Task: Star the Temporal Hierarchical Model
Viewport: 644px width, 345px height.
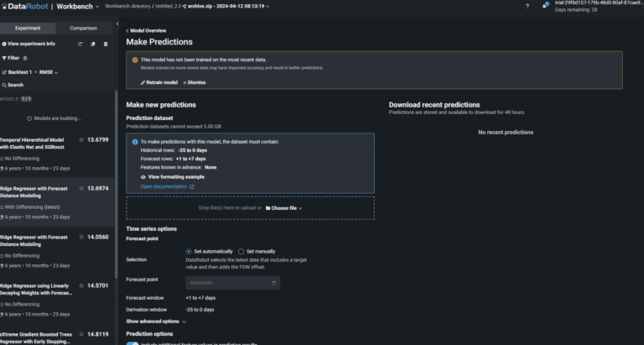Action: tap(81, 139)
